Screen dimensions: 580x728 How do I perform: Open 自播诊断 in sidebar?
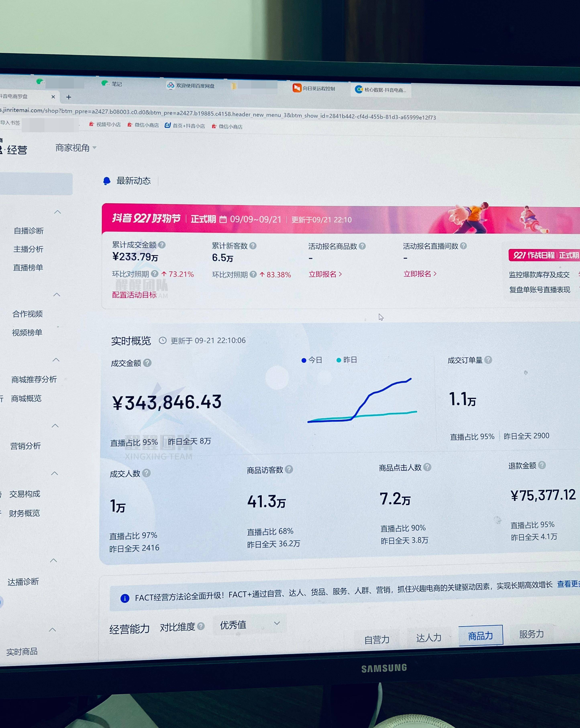click(29, 231)
